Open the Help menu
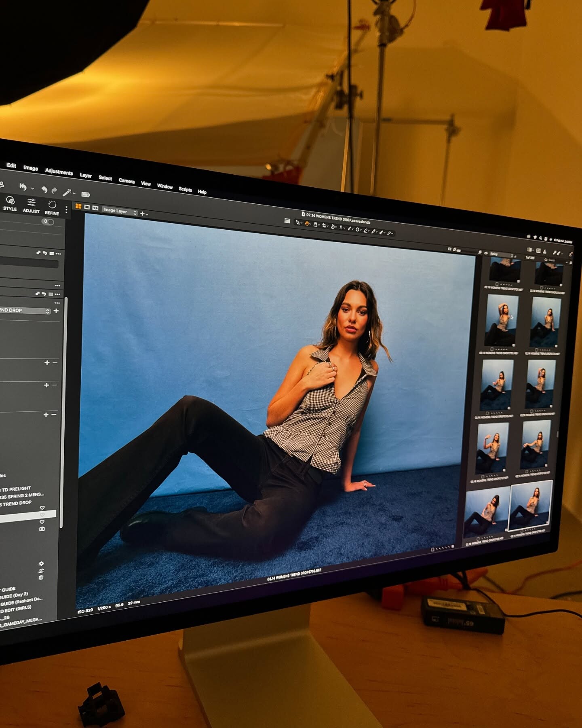Viewport: 582px width, 728px height. tap(202, 192)
